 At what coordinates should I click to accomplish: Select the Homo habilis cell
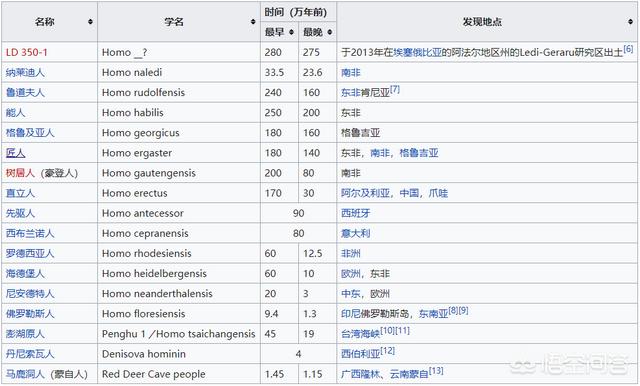tap(179, 113)
